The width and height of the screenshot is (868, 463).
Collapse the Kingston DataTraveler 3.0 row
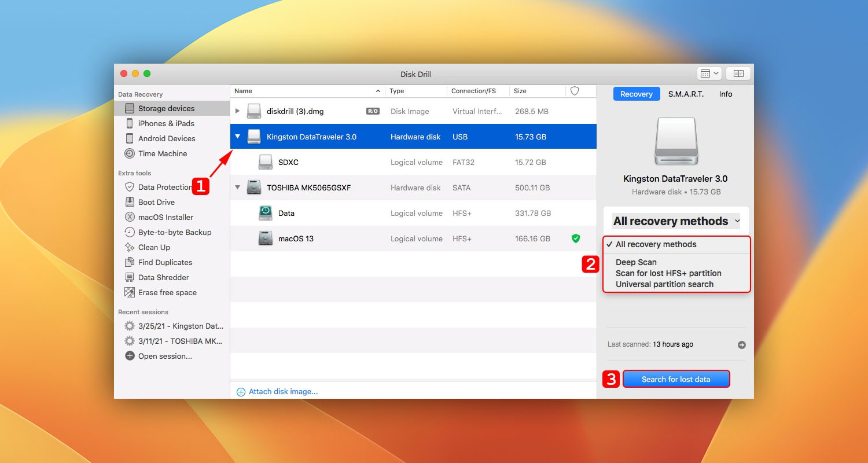[237, 137]
